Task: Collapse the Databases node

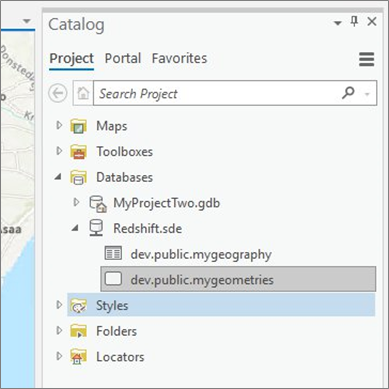Action: click(x=58, y=177)
